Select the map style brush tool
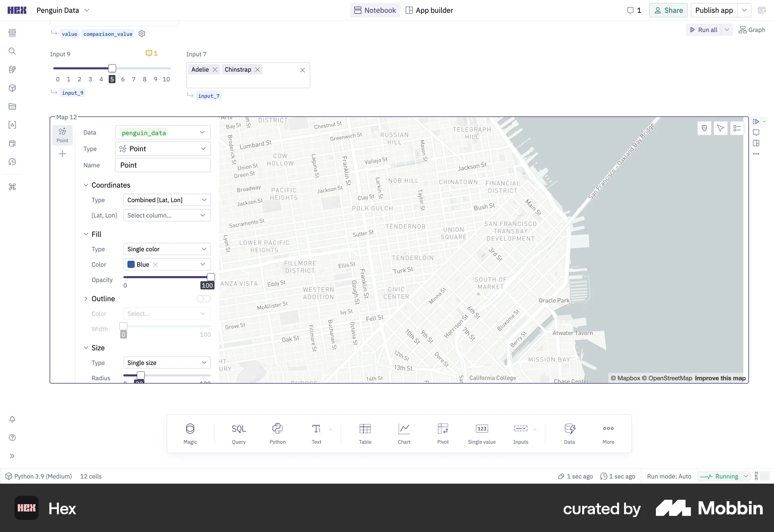Image resolution: width=774 pixels, height=532 pixels. coord(704,128)
